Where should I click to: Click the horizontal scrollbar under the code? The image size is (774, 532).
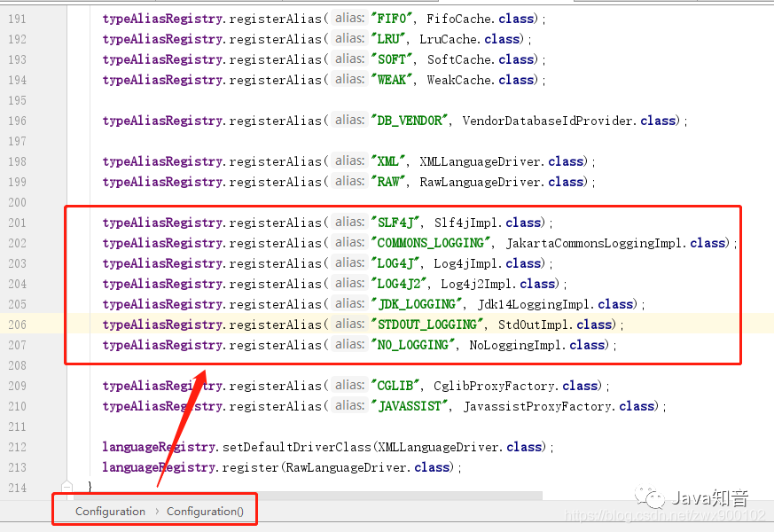coord(306,496)
